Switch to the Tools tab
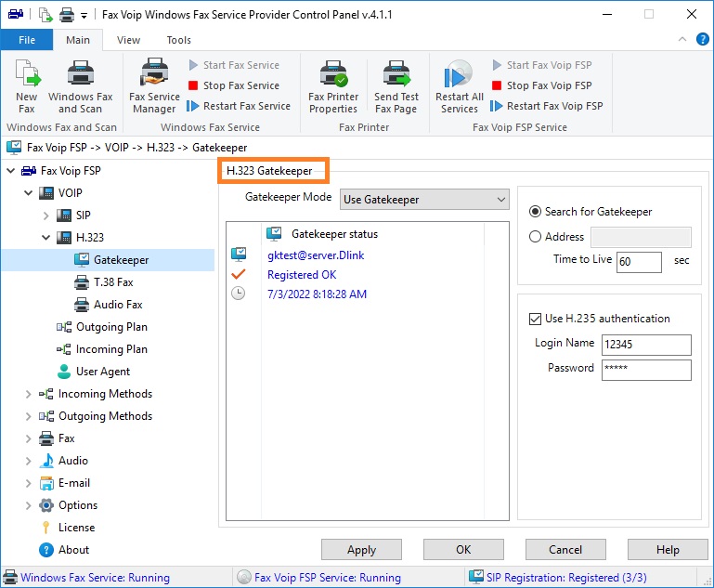The image size is (714, 588). [x=178, y=40]
